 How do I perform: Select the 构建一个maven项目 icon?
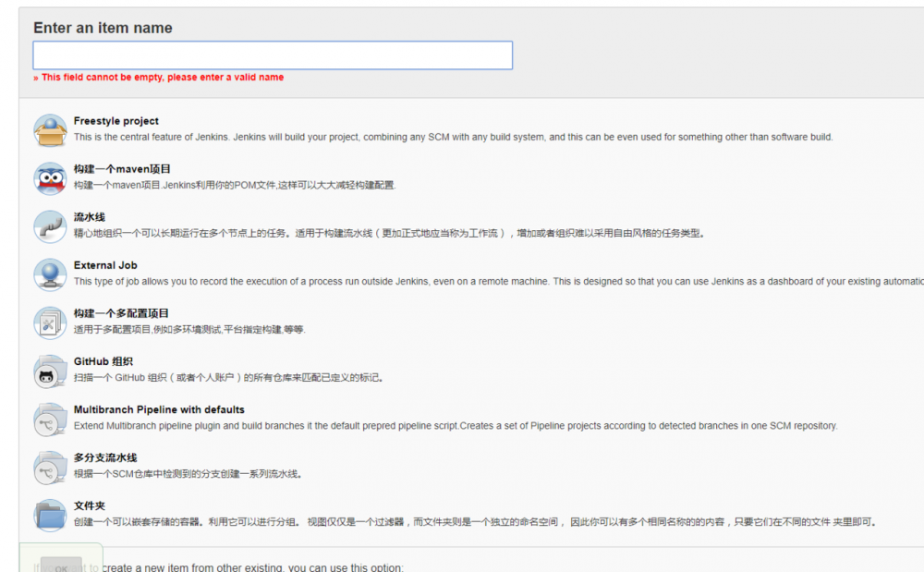(x=50, y=177)
